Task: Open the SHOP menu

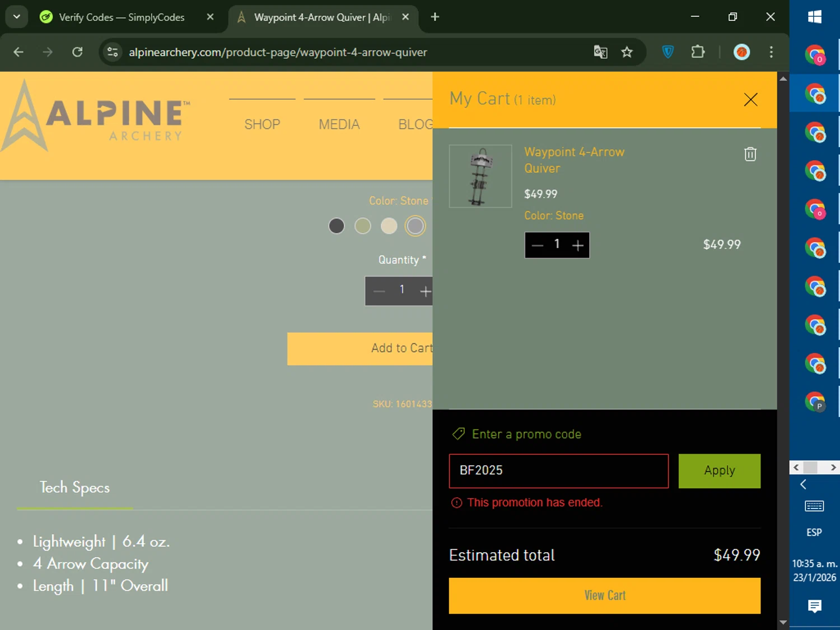Action: 262,124
